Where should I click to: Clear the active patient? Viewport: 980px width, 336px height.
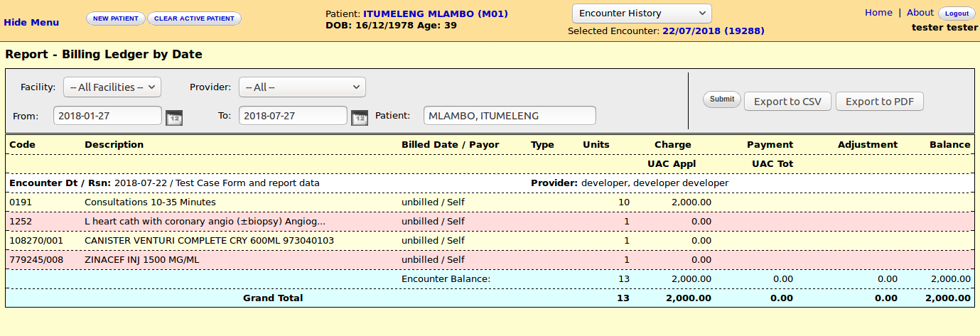(x=194, y=18)
